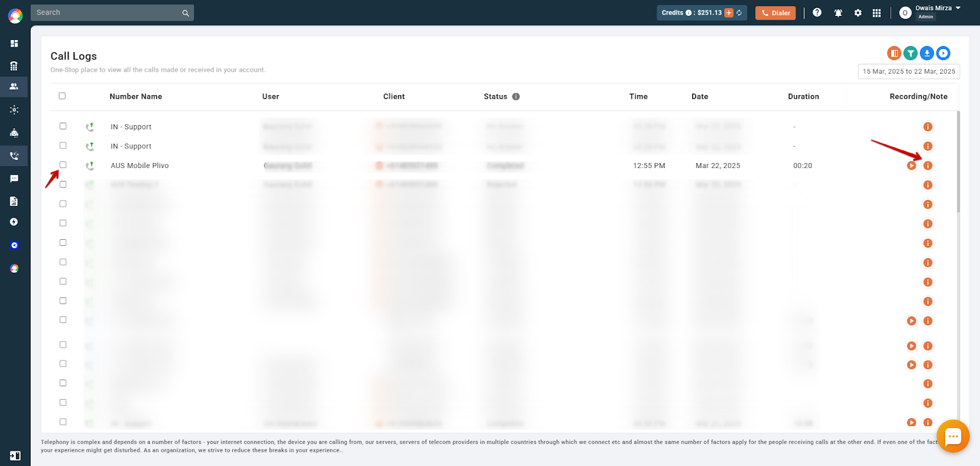The image size is (980, 466).
Task: Check the first IN - Support row checkbox
Action: pos(63,126)
